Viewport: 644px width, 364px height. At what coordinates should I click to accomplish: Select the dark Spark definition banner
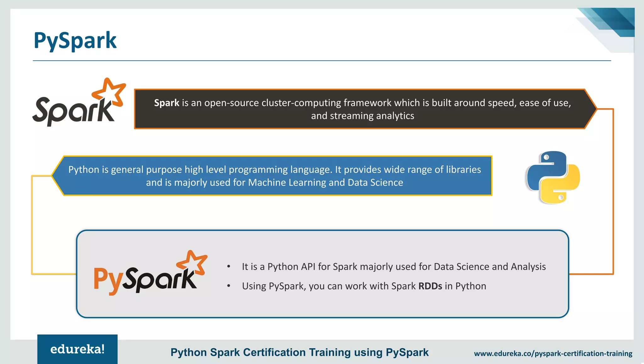366,109
